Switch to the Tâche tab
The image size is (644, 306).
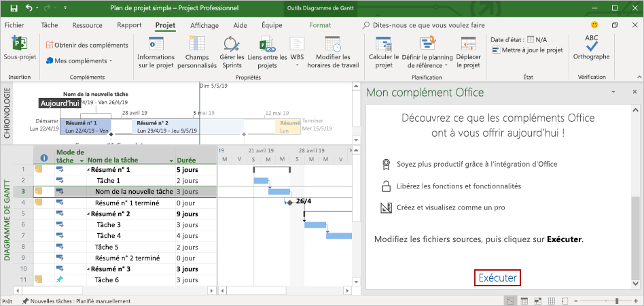tap(50, 25)
